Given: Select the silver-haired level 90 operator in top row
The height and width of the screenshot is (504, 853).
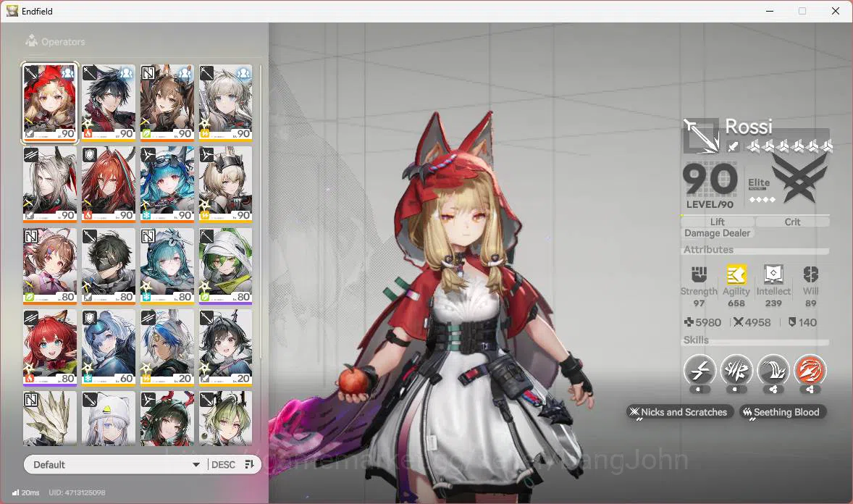Looking at the screenshot, I should [226, 102].
